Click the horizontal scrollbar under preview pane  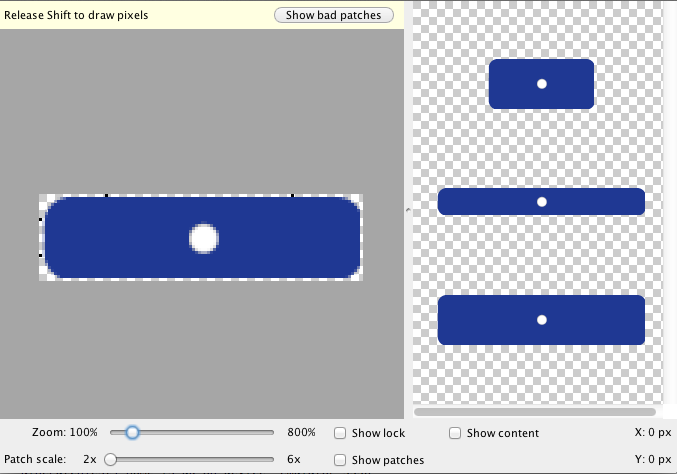tap(535, 412)
